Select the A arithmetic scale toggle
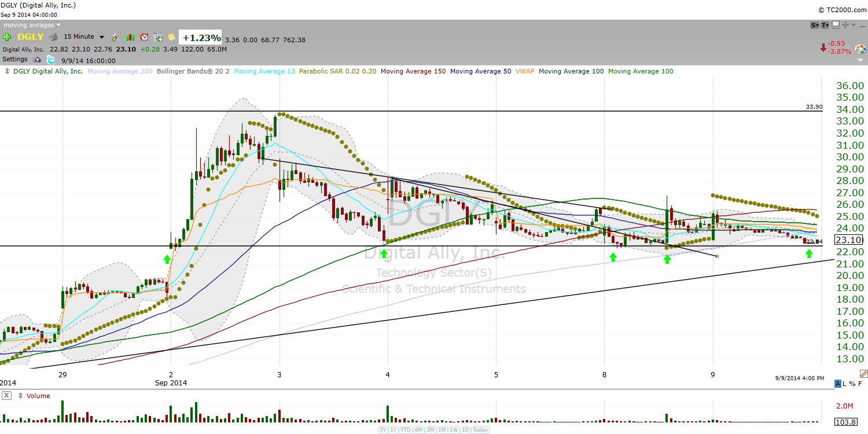The image size is (868, 434). (x=837, y=384)
